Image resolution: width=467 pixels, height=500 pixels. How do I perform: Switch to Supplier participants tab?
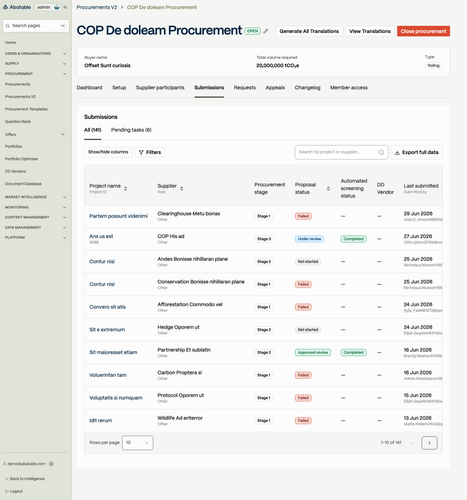tap(160, 88)
